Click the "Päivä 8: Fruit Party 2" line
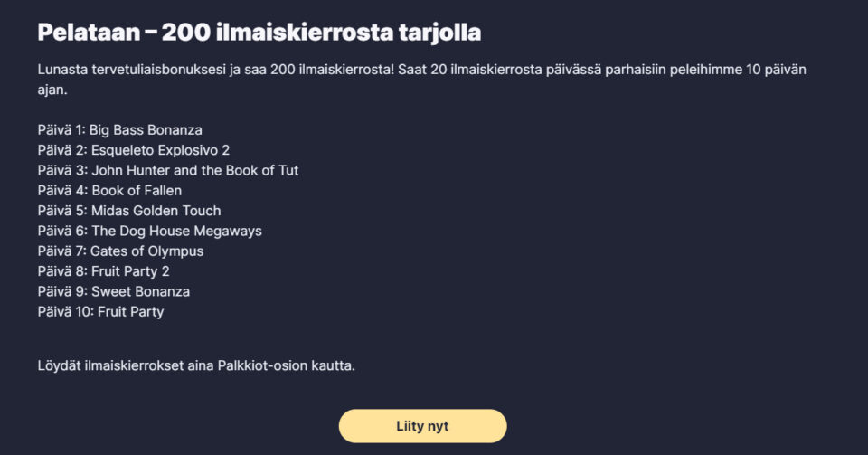Viewport: 868px width, 455px height. pos(104,271)
